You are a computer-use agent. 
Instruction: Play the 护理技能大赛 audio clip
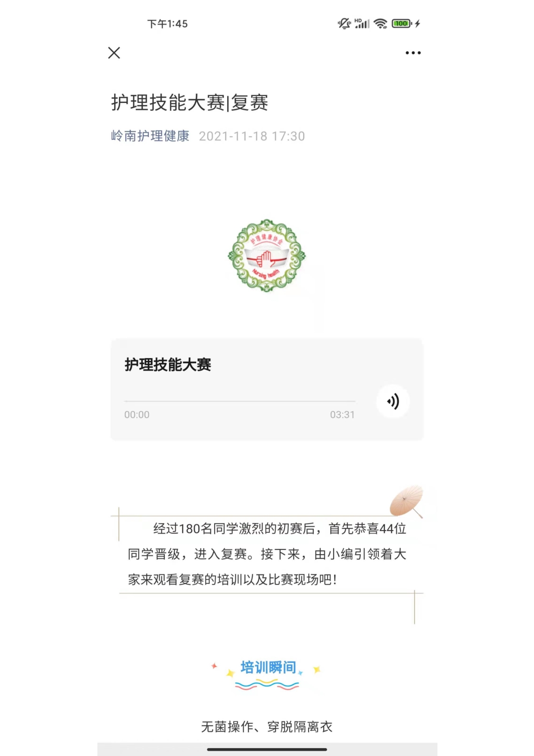393,401
